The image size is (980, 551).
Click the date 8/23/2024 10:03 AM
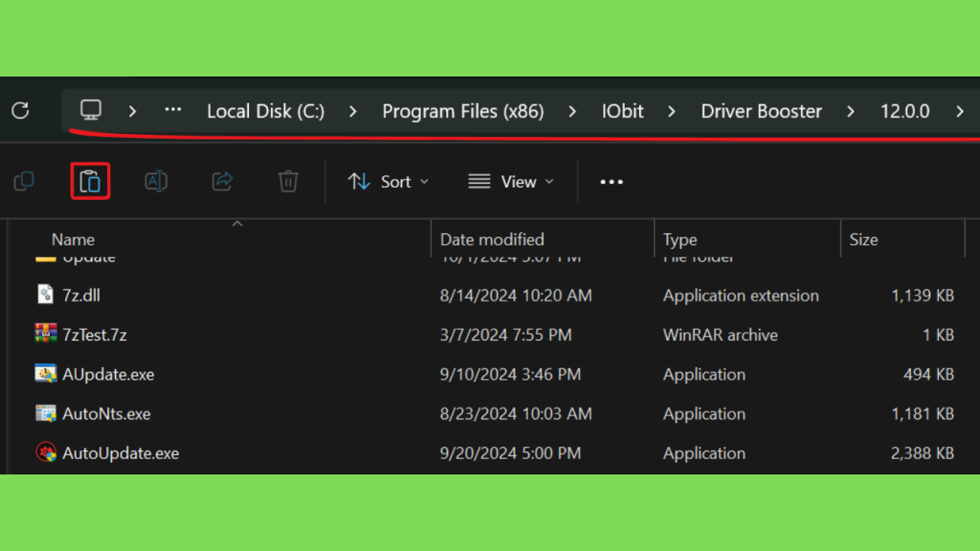[516, 413]
